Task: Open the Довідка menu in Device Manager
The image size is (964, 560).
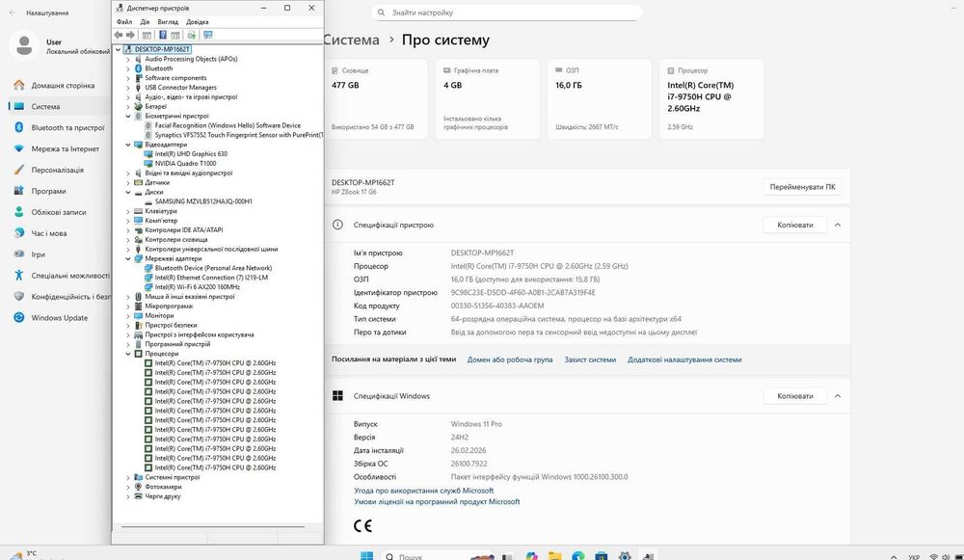Action: tap(198, 22)
